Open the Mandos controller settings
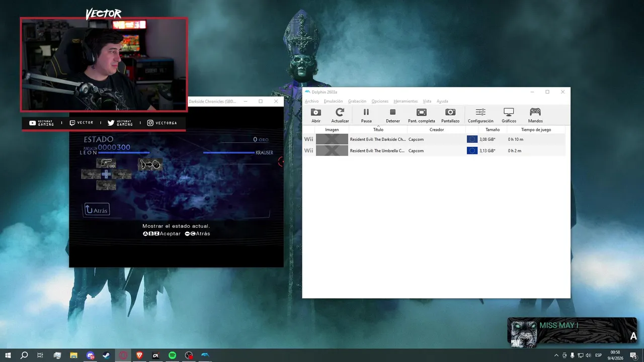644x362 pixels. pos(535,115)
